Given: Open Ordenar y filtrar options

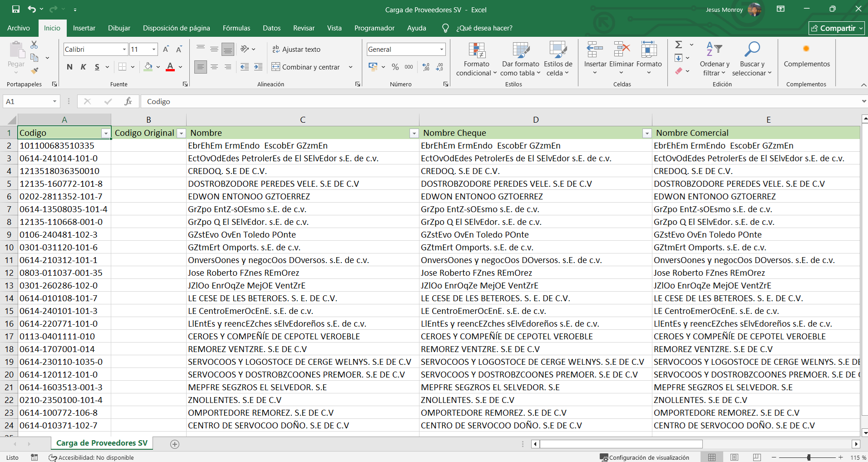Looking at the screenshot, I should pos(714,58).
